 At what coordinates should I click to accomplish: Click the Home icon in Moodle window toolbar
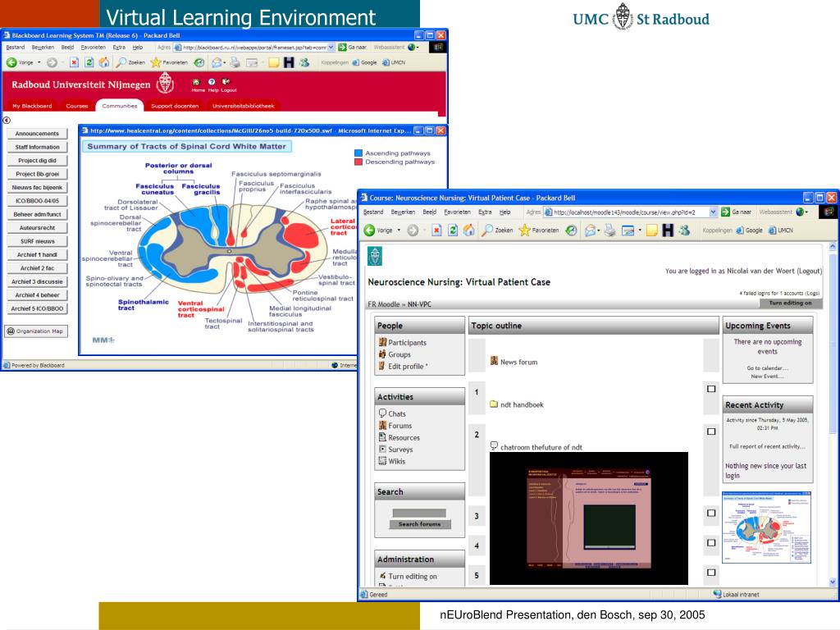point(468,231)
